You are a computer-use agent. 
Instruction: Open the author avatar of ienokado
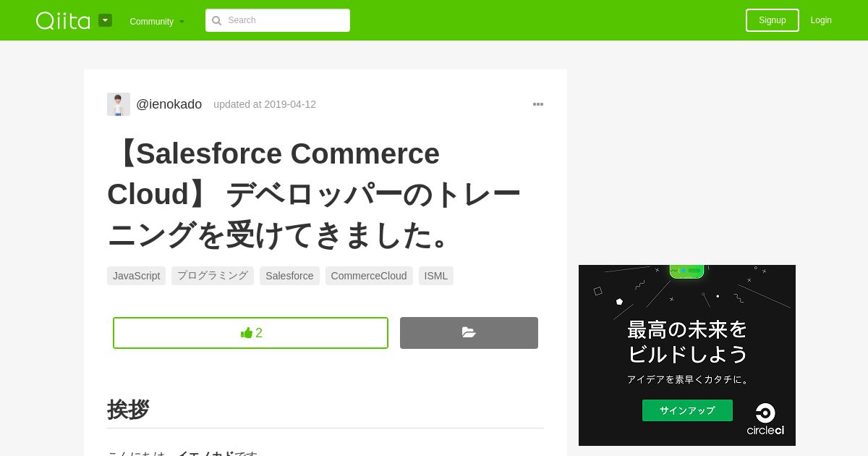119,104
